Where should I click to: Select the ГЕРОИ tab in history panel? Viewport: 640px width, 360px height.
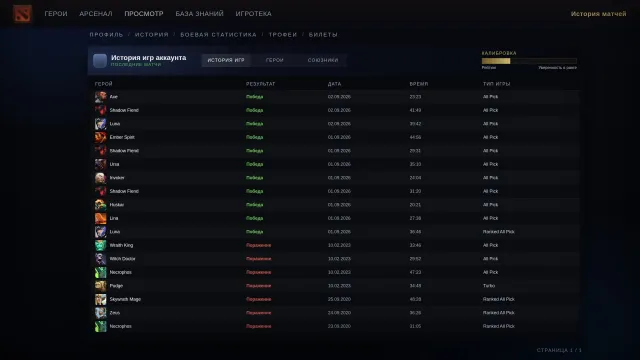coord(275,60)
